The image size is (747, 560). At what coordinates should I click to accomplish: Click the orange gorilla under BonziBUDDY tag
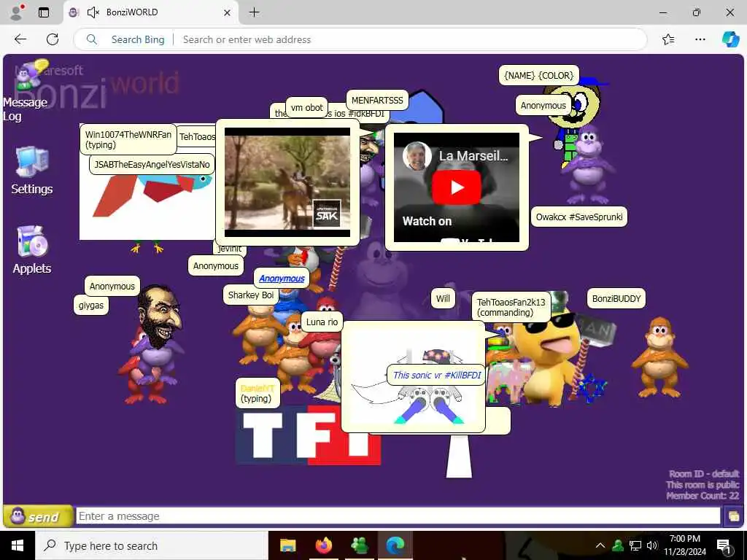tap(659, 357)
